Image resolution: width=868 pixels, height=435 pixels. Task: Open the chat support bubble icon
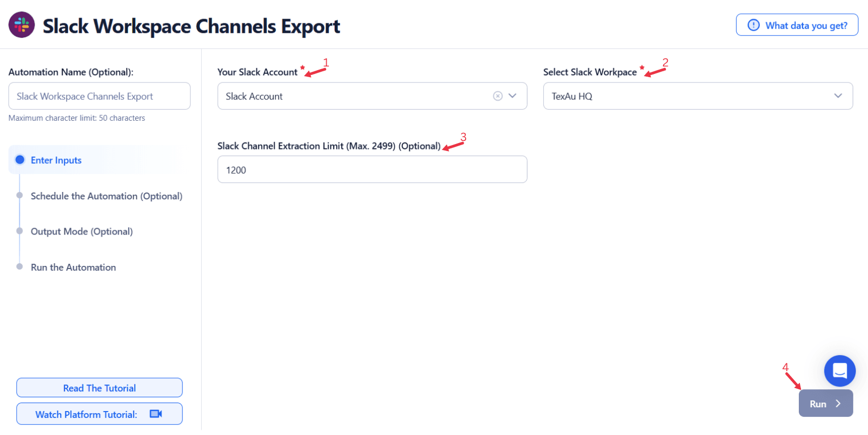(839, 371)
